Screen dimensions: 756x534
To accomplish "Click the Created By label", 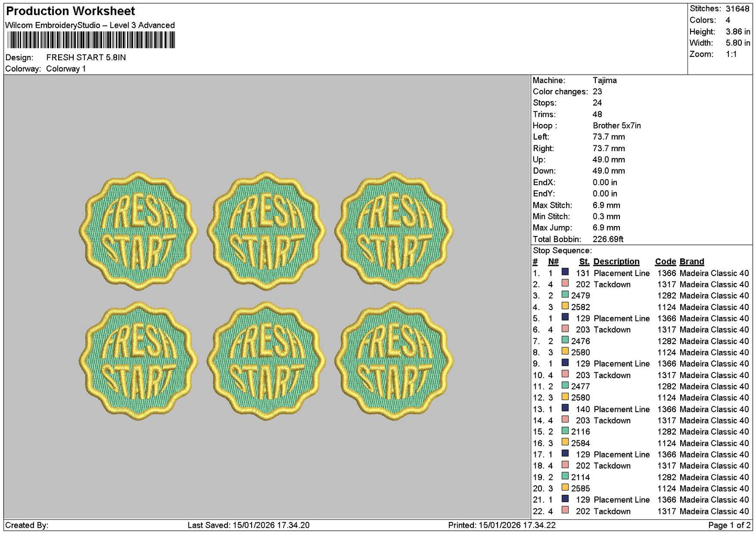I will tap(27, 525).
